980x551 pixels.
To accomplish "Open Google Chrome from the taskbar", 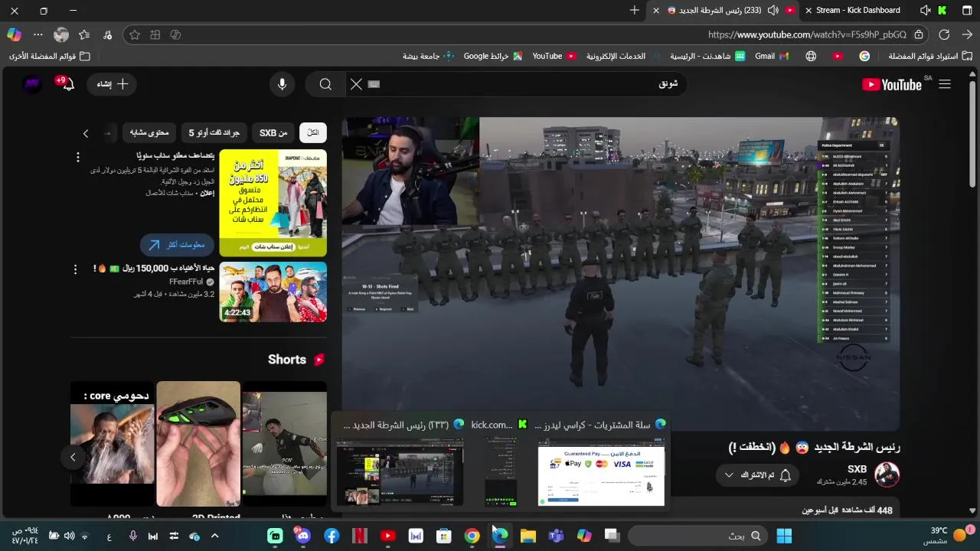I will coord(472,536).
